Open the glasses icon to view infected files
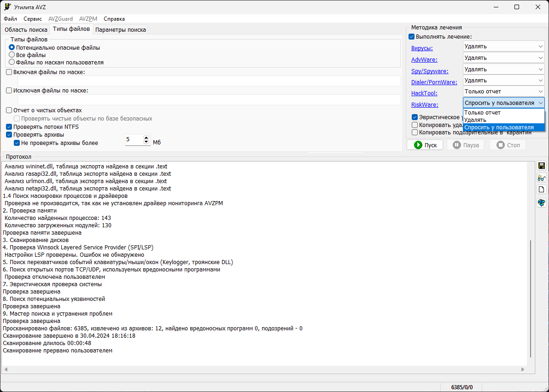 tap(541, 178)
